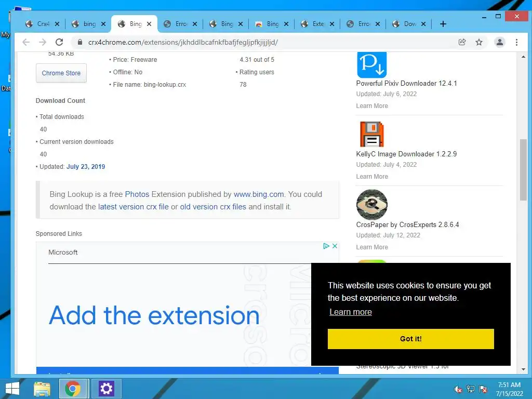The height and width of the screenshot is (399, 532).
Task: Open the Settings gear app in the taskbar
Action: click(106, 389)
